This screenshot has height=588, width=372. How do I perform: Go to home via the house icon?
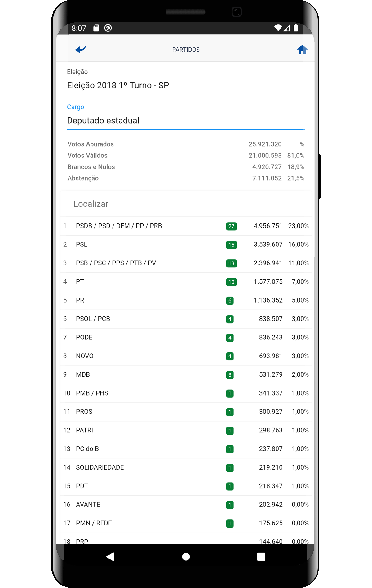(x=302, y=50)
